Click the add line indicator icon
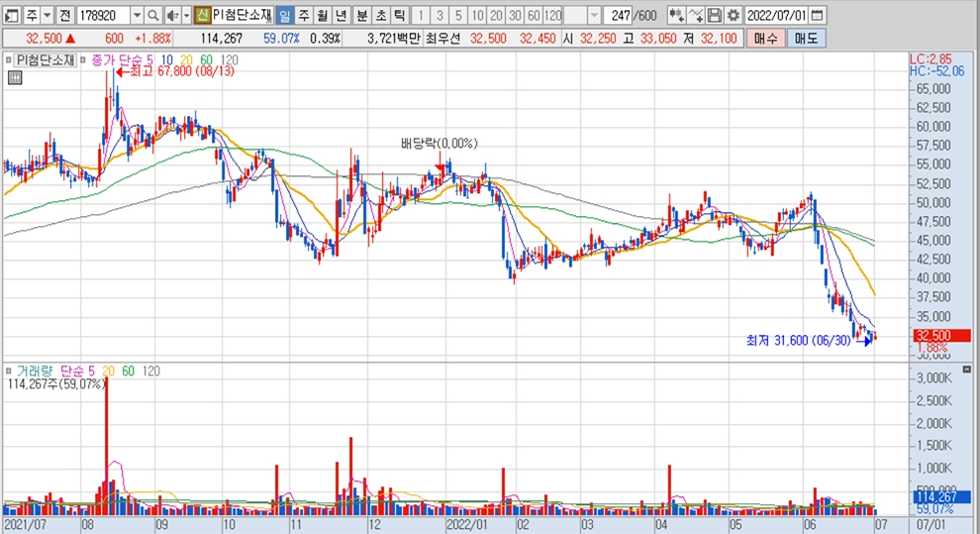Image resolution: width=980 pixels, height=534 pixels. click(696, 15)
